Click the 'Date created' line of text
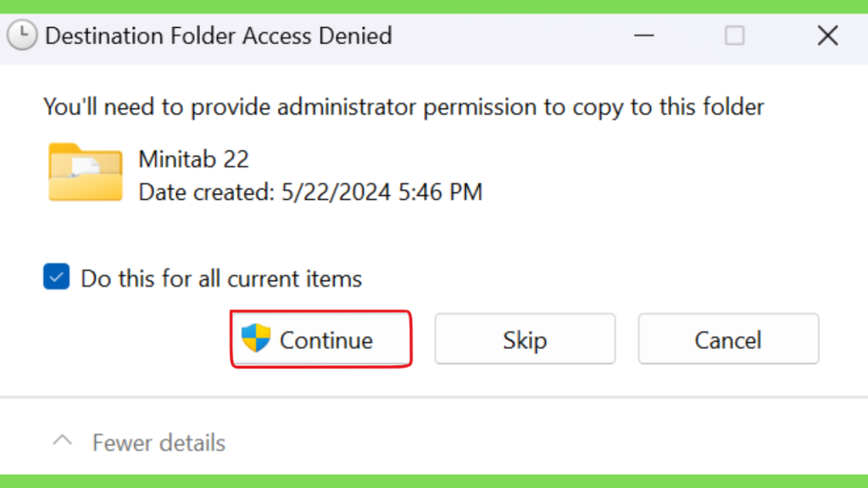The width and height of the screenshot is (868, 488). [310, 192]
